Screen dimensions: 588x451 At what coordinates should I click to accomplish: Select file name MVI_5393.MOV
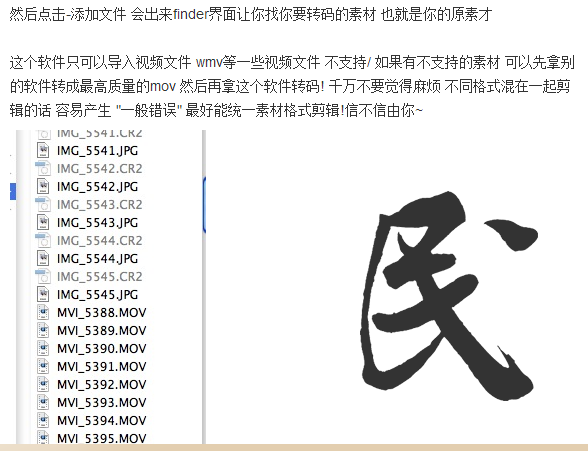102,403
